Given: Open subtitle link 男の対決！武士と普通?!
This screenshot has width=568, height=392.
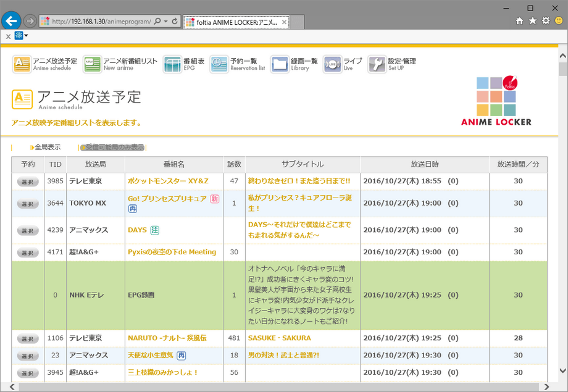Looking at the screenshot, I should tap(283, 355).
